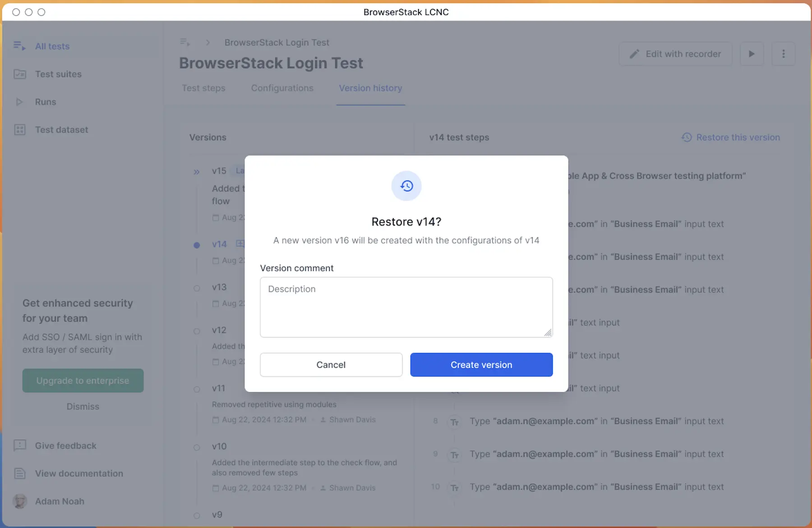Click the v14 test steps heading

pos(459,137)
